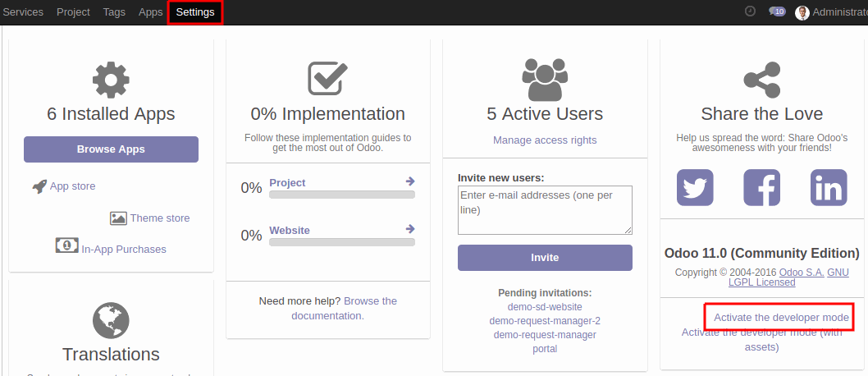Click the Browse Apps button

coord(111,149)
